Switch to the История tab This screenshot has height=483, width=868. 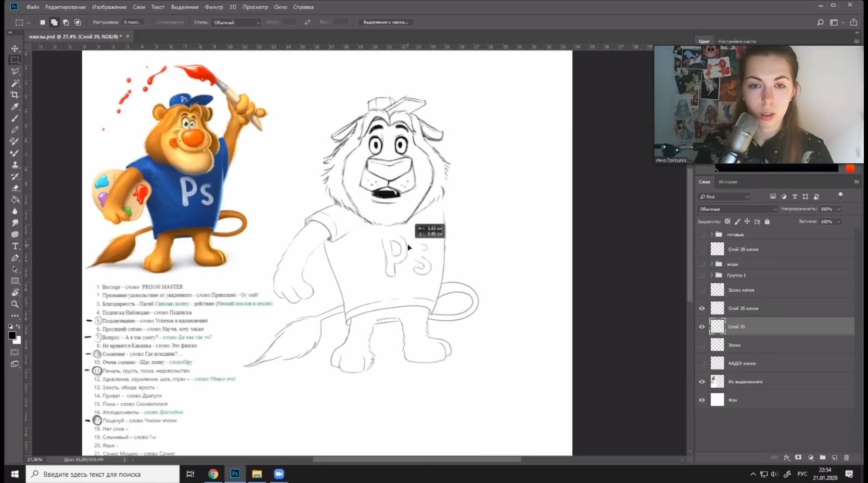point(728,182)
